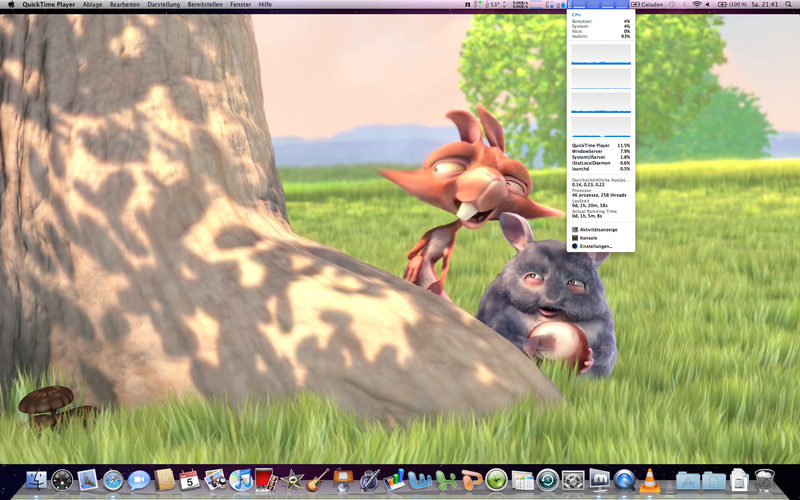Open Time Machine icon in Dock
Image resolution: width=800 pixels, height=500 pixels.
548,480
